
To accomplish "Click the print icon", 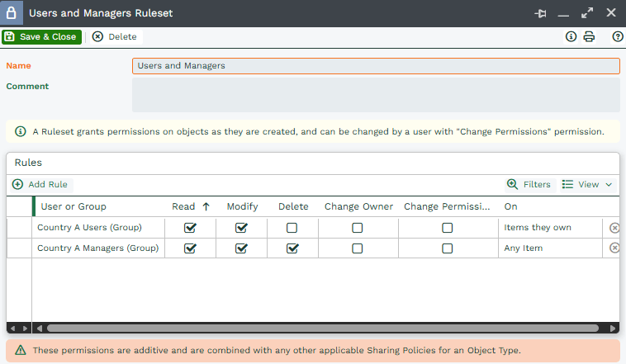I will (589, 36).
